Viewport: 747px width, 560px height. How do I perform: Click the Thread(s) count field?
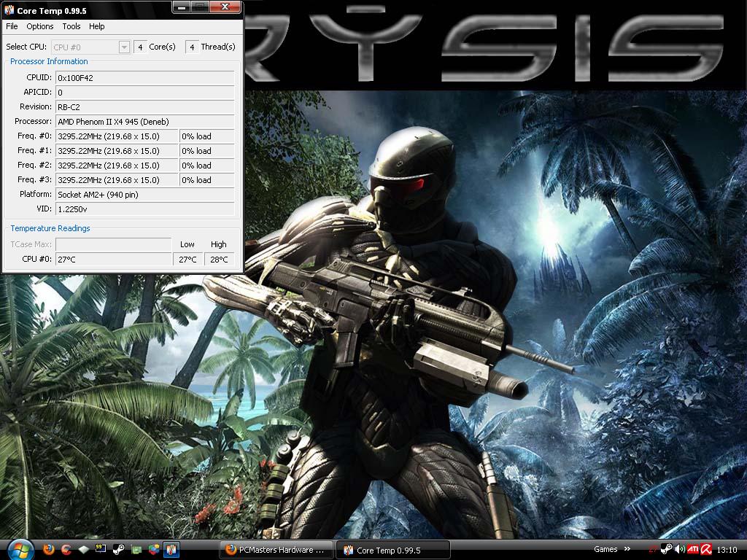(192, 47)
